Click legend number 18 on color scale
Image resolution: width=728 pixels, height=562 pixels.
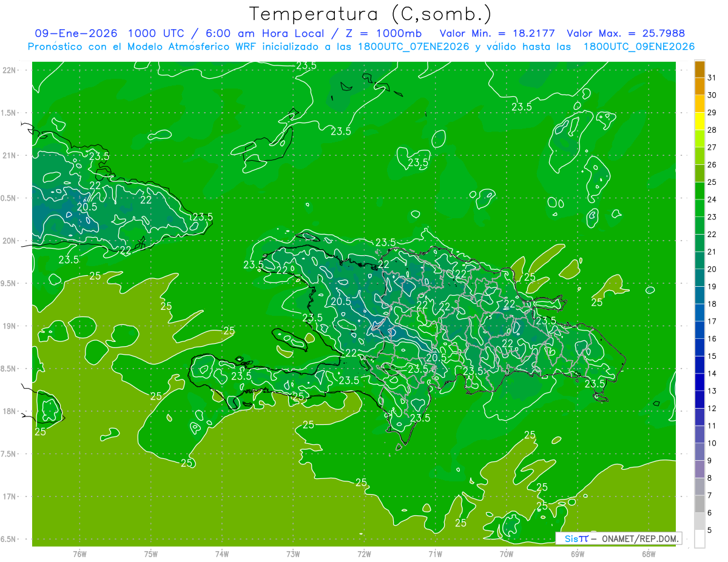[712, 304]
